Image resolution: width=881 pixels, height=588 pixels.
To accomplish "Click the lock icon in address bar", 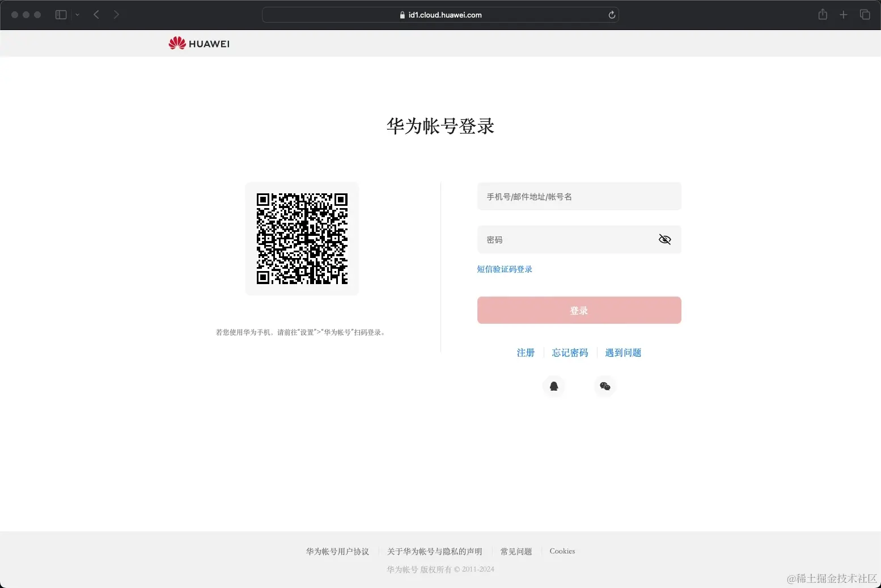I will 403,15.
